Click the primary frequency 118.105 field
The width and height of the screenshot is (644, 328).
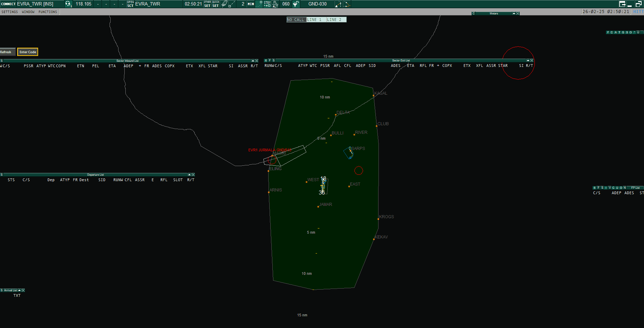click(x=83, y=4)
